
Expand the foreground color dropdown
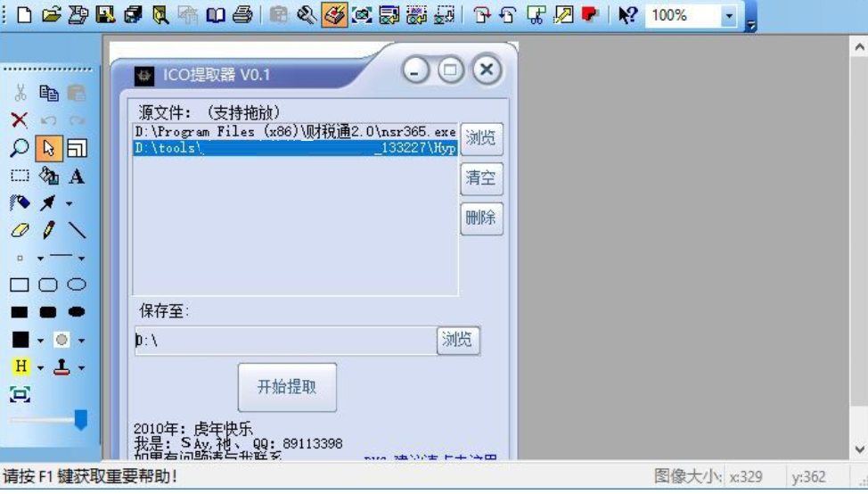tap(40, 341)
